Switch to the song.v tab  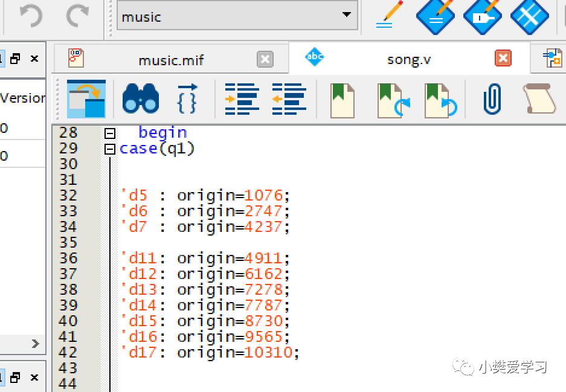(408, 59)
